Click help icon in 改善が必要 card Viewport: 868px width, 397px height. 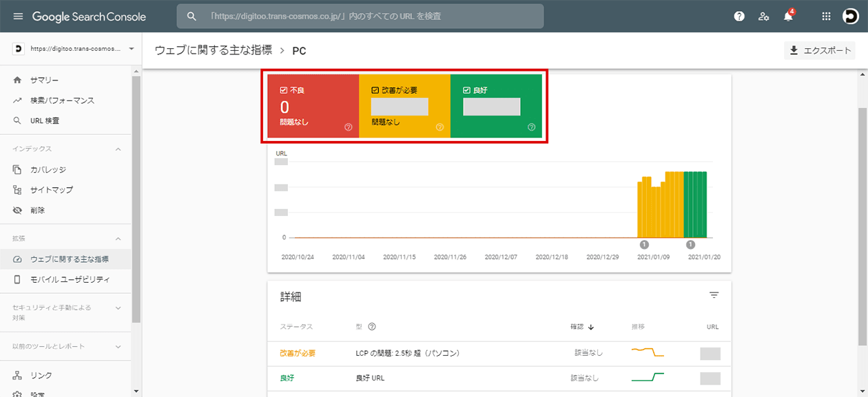tap(440, 127)
